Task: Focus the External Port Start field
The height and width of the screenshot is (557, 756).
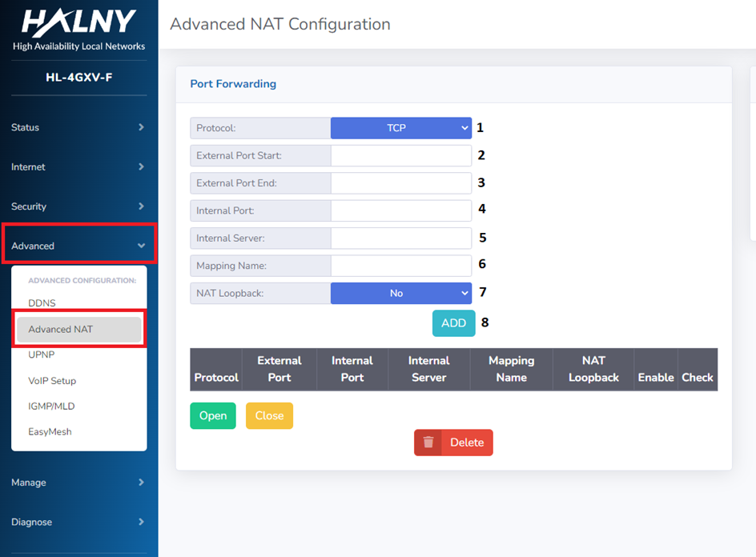Action: click(401, 155)
